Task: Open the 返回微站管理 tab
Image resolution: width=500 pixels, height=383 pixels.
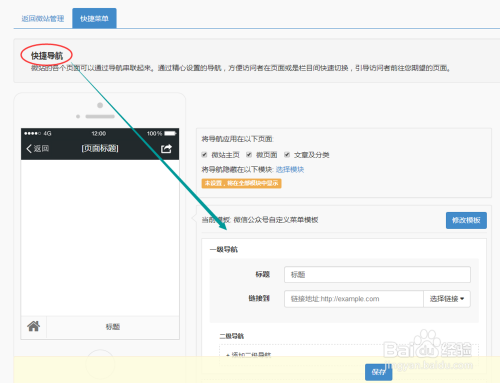Action: click(x=43, y=19)
